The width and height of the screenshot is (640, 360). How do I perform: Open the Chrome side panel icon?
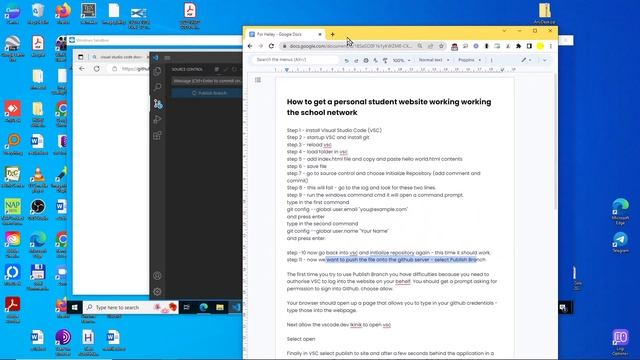pos(529,46)
